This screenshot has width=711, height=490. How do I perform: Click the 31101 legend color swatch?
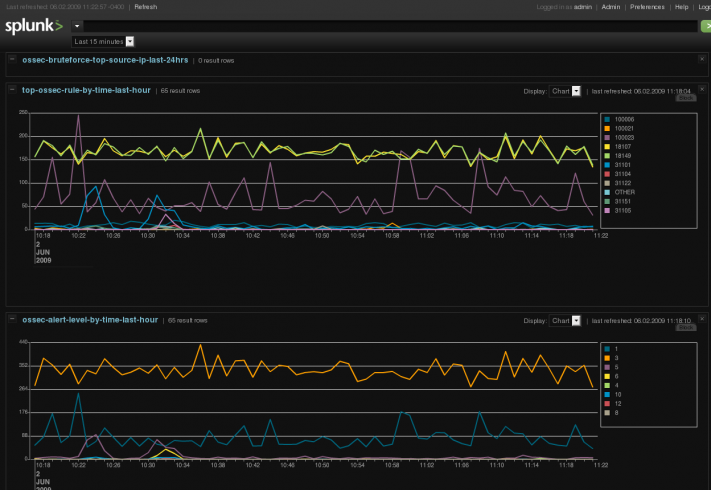607,165
